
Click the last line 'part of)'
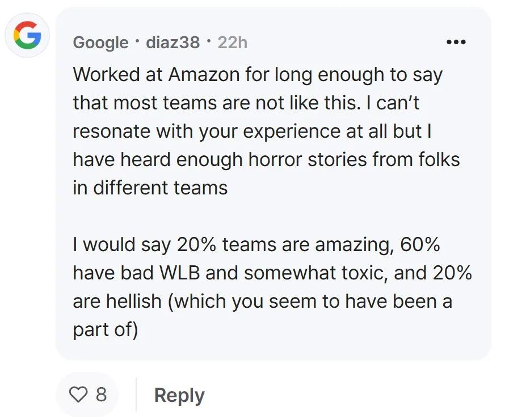coord(106,330)
